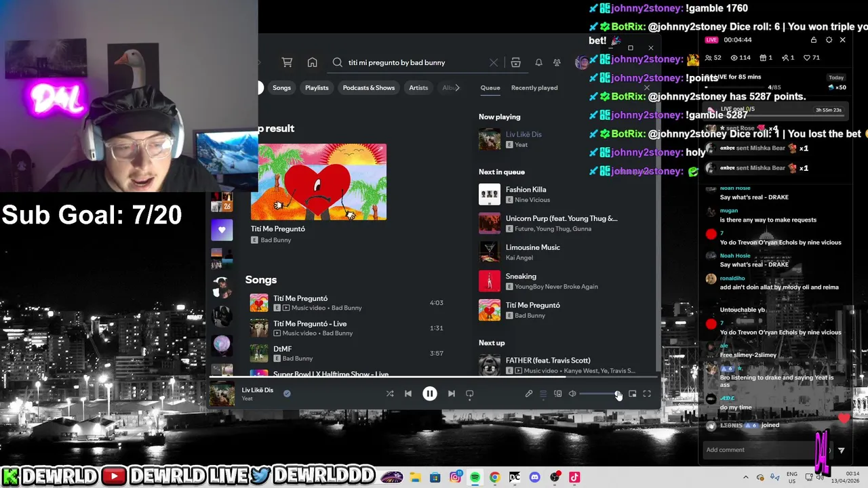Click the shopping cart icon in Spotify
Image resolution: width=868 pixels, height=488 pixels.
[287, 62]
